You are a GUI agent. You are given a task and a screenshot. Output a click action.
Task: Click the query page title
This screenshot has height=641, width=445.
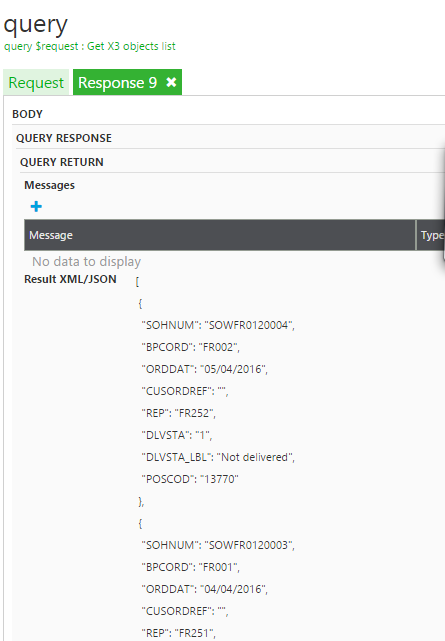tap(36, 25)
